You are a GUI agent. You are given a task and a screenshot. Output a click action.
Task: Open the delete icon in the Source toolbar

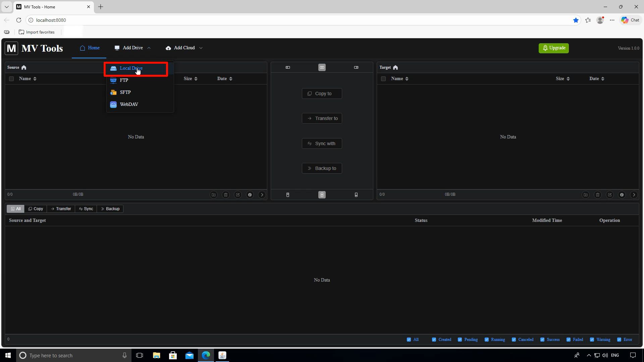click(x=226, y=195)
